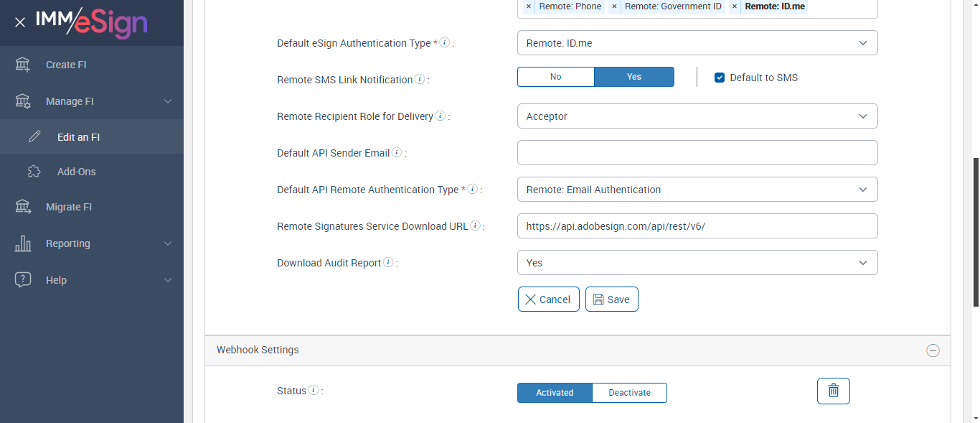Click info icon for Remote Recipient Role
Viewport: 980px width, 423px height.
coord(440,116)
